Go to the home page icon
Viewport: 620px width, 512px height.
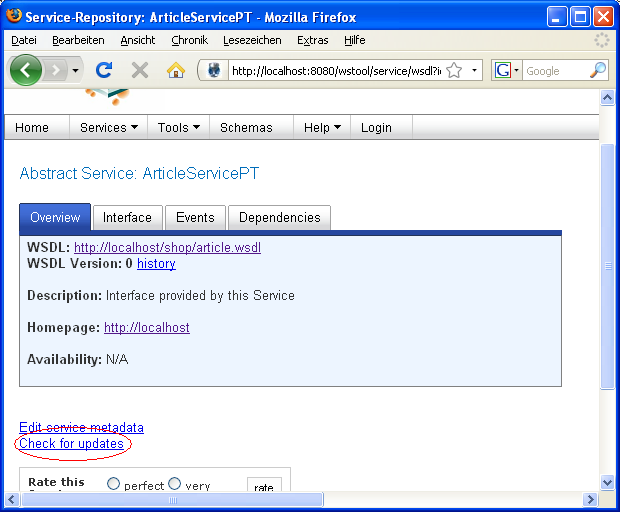[x=176, y=71]
